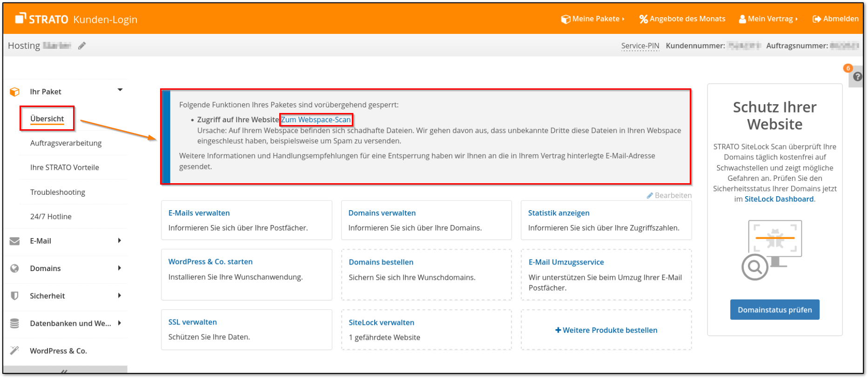Click the notification badge showing 6
This screenshot has height=378, width=868.
point(848,68)
